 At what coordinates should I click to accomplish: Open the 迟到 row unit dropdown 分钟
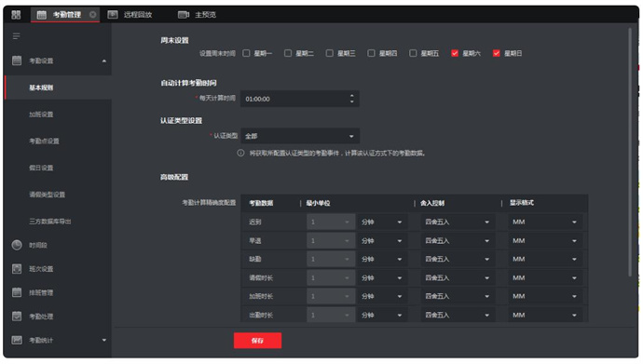click(382, 222)
